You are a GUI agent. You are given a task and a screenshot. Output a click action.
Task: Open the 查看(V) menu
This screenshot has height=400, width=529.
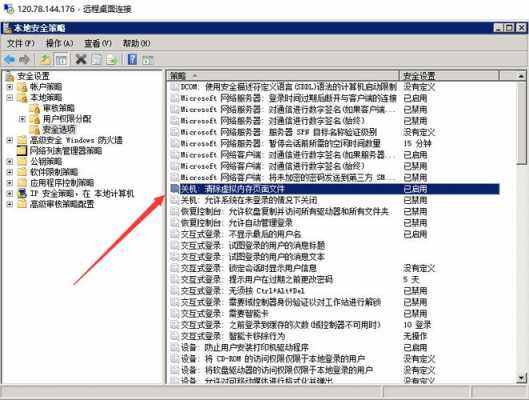(98, 43)
